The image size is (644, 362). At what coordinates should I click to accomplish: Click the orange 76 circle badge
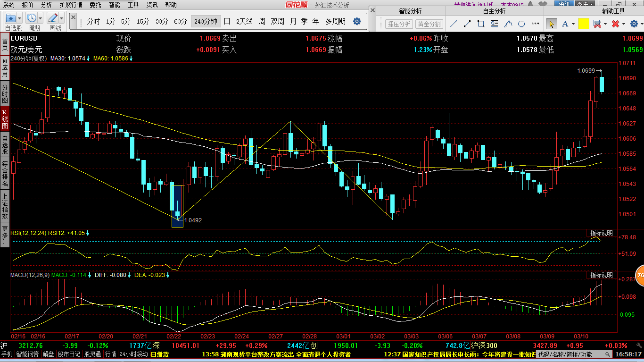coord(640,275)
